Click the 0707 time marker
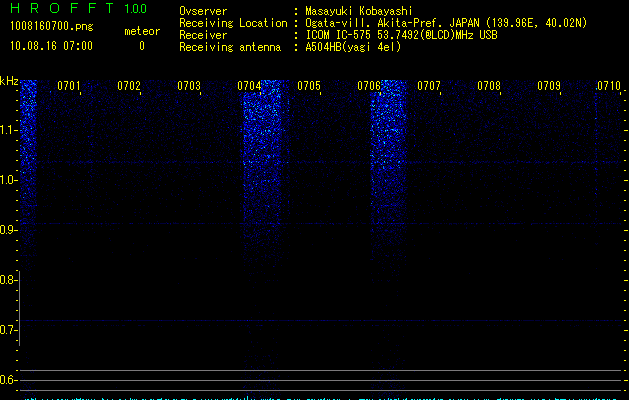Viewport: 629px width, 400px height. [x=429, y=86]
